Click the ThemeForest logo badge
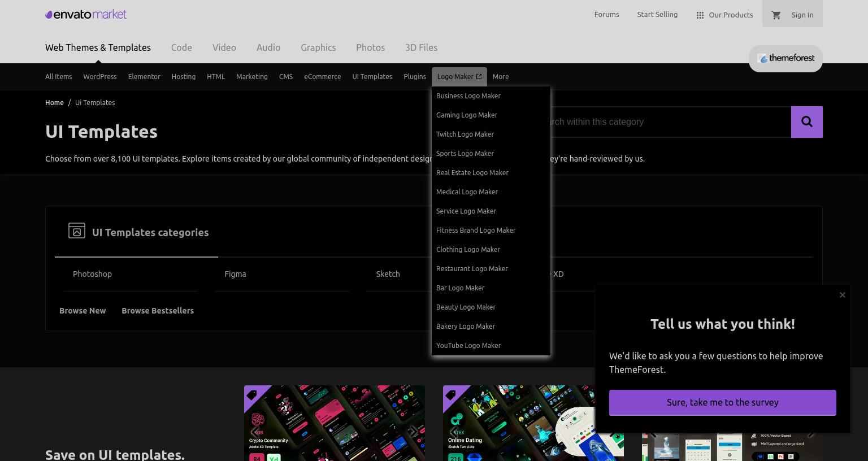This screenshot has width=868, height=461. pyautogui.click(x=785, y=58)
